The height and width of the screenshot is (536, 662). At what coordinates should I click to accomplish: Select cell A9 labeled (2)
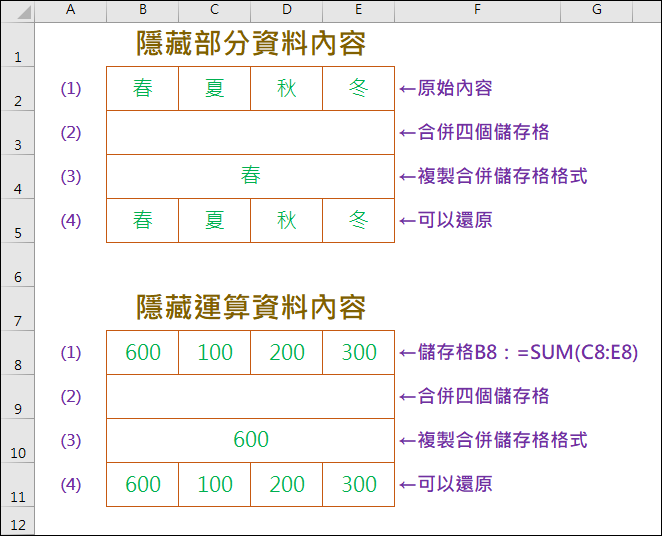tap(71, 397)
